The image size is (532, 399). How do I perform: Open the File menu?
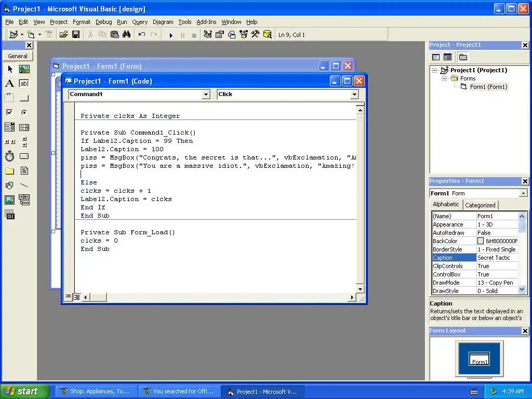(x=9, y=22)
